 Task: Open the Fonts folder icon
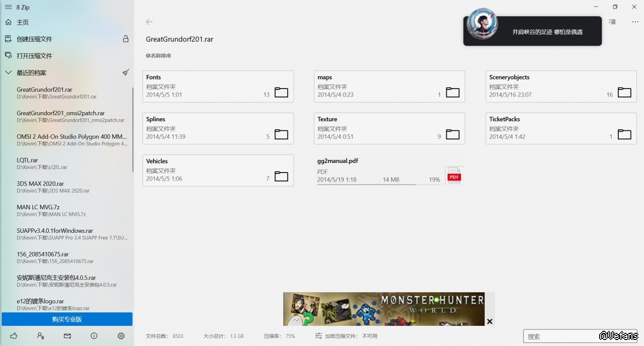[281, 93]
